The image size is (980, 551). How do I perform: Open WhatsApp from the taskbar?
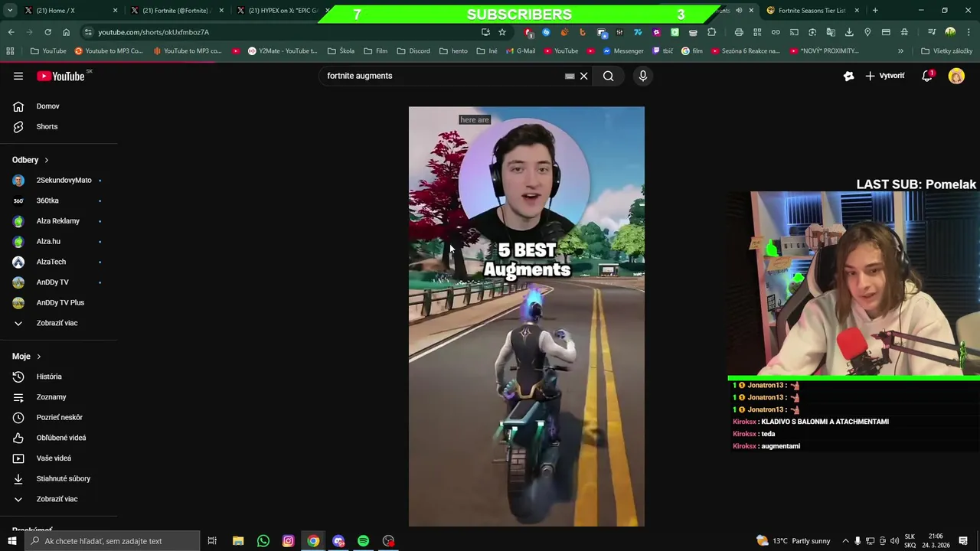pyautogui.click(x=263, y=541)
